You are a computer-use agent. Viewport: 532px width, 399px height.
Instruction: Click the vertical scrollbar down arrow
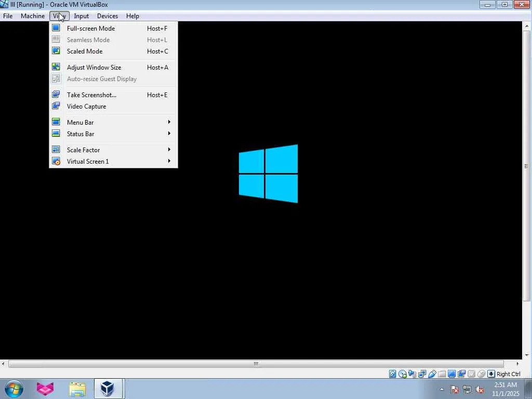pos(527,355)
